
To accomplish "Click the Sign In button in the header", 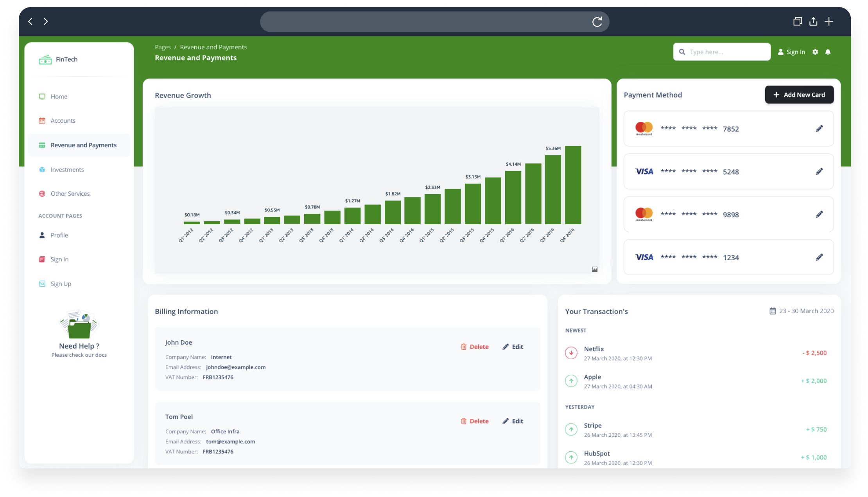I will point(792,52).
